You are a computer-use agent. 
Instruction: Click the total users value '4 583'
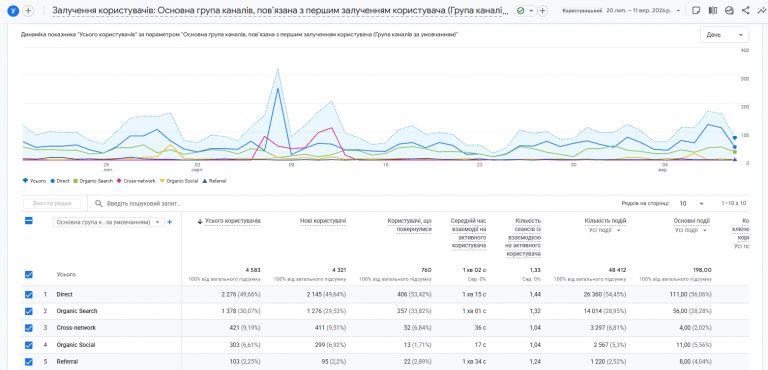click(x=252, y=270)
